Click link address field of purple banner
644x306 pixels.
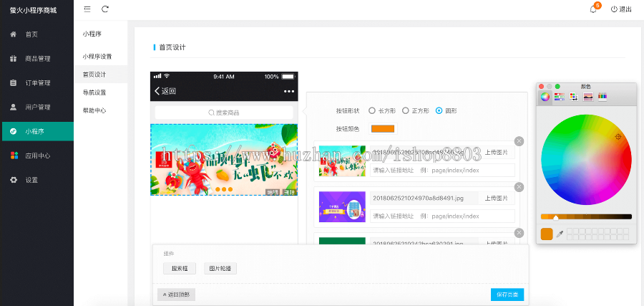(x=442, y=216)
